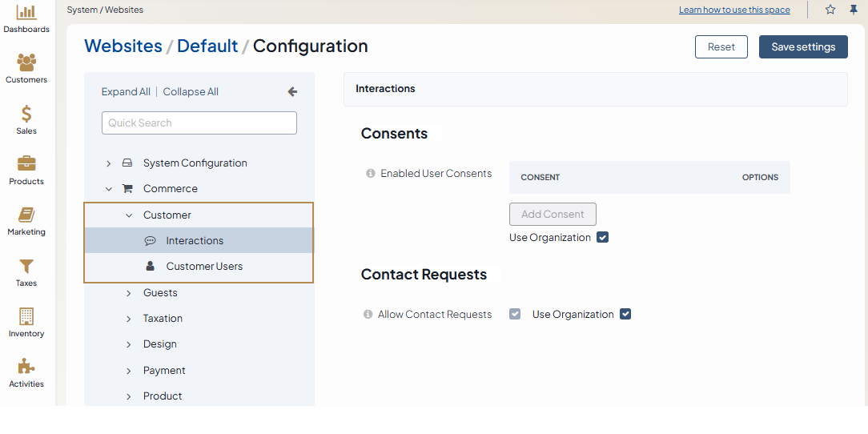
Task: Expand the System Configuration tree node
Action: [109, 163]
